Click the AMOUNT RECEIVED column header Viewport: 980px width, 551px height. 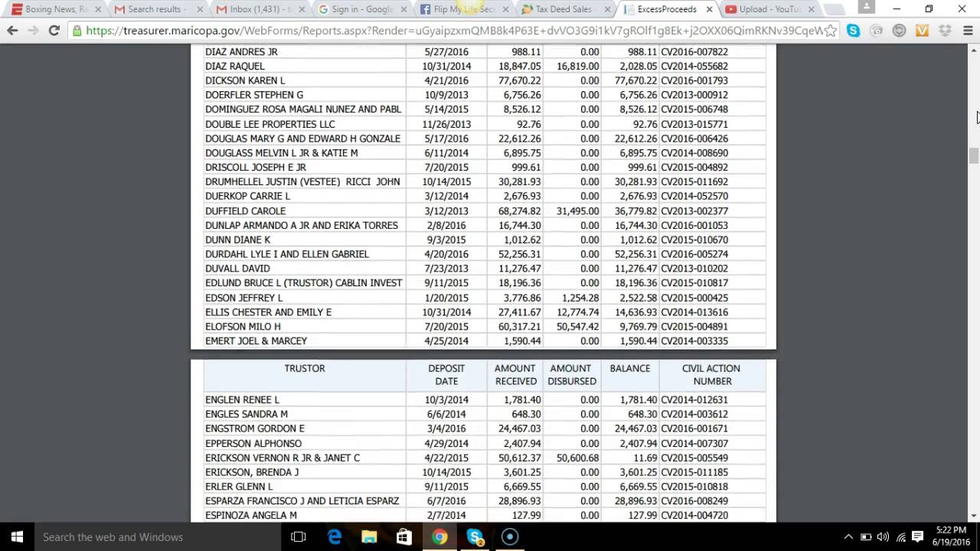[515, 374]
